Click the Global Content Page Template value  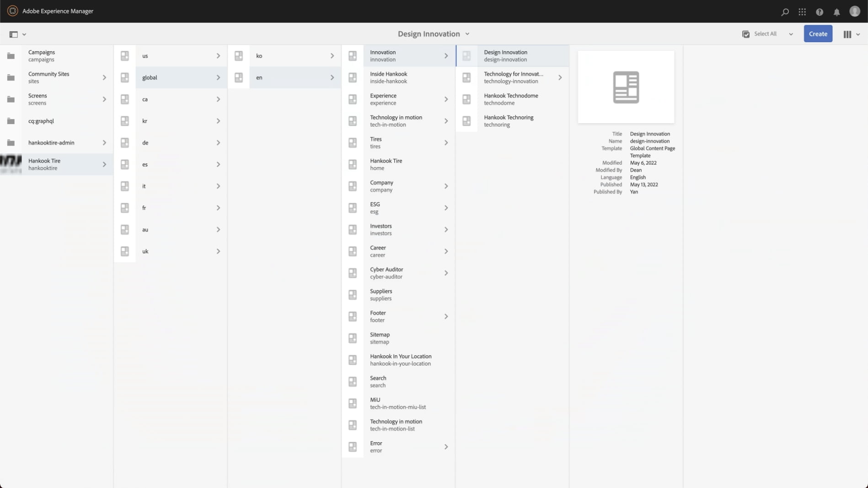click(x=653, y=152)
